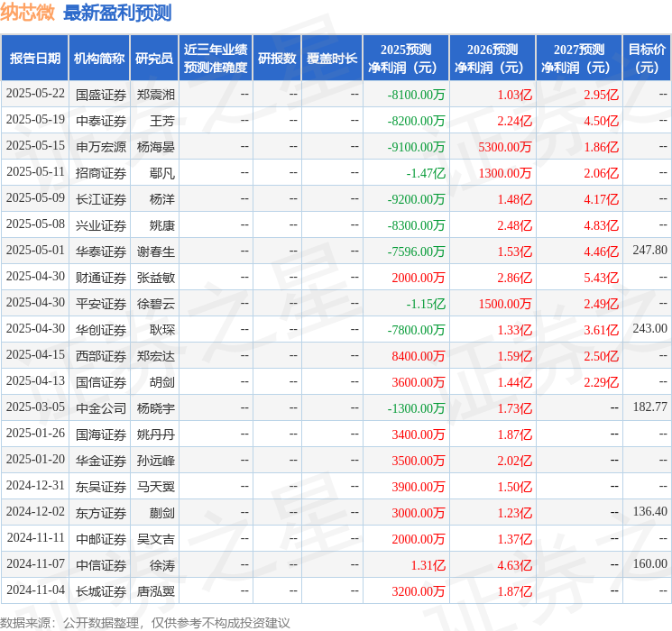This screenshot has height=631, width=672.
Task: Select the 2027预测净利润 column header
Action: [x=579, y=59]
